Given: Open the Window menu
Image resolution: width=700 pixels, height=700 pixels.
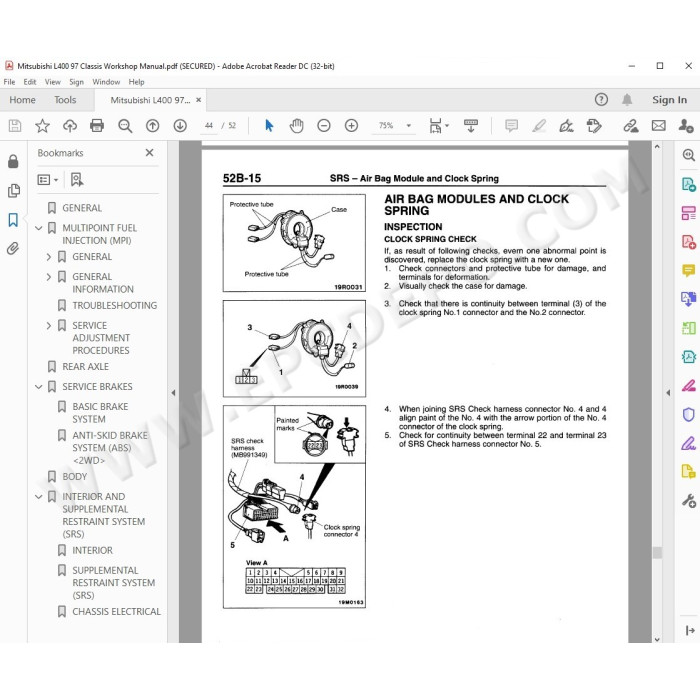Looking at the screenshot, I should point(106,82).
